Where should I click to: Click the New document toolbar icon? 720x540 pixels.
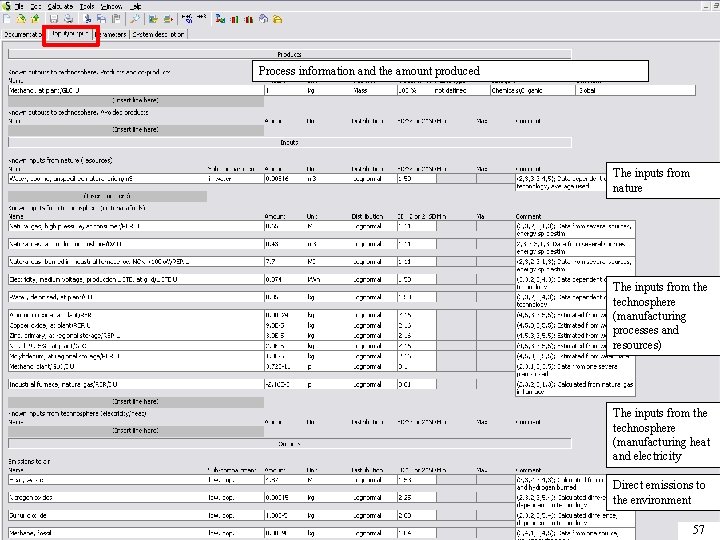[7, 19]
